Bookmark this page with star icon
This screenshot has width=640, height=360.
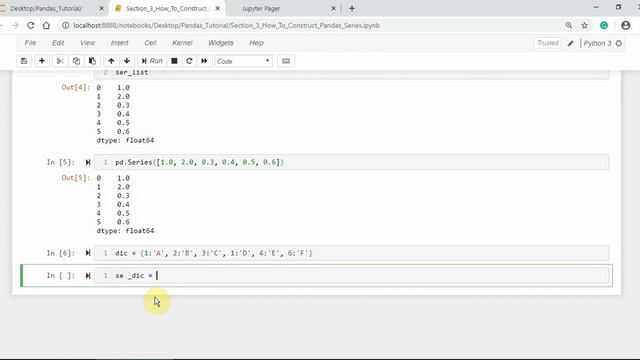[x=584, y=25]
